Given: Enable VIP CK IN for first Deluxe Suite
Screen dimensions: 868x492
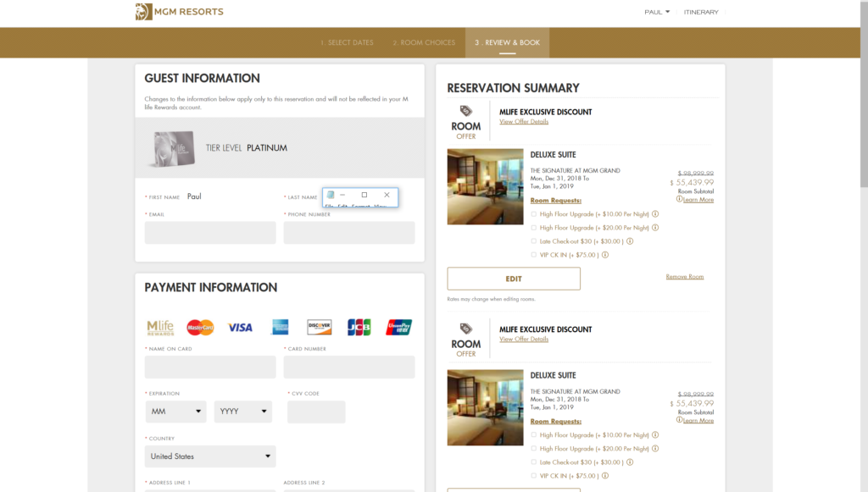Looking at the screenshot, I should click(x=534, y=255).
